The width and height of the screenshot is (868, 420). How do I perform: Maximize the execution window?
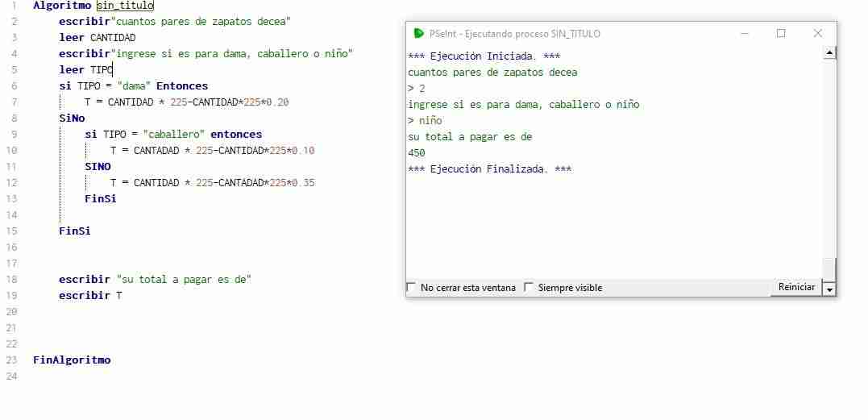(781, 33)
